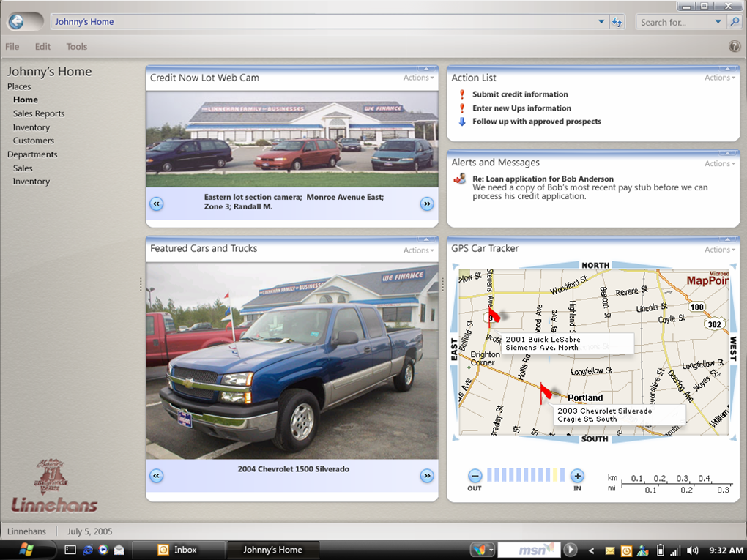Click the refresh icon beside the address bar

pos(617,22)
